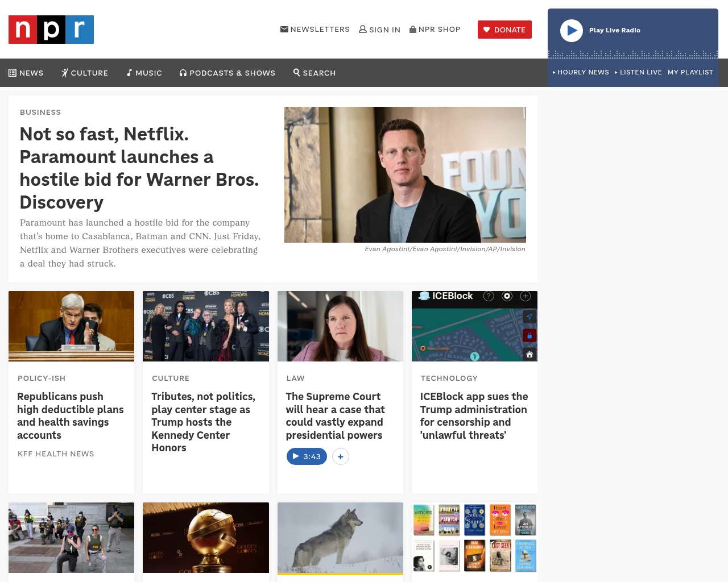728x582 pixels.
Task: Open the Technology category link
Action: 449,378
